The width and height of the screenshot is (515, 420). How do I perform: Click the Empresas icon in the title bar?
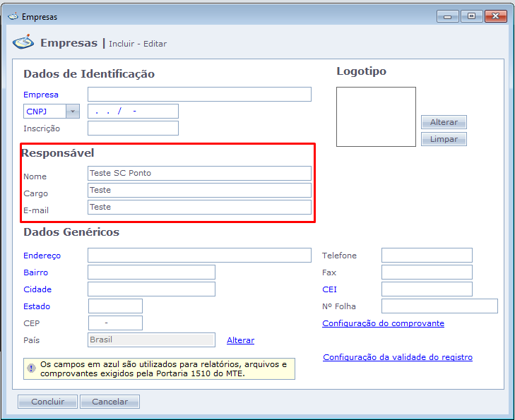tap(13, 16)
